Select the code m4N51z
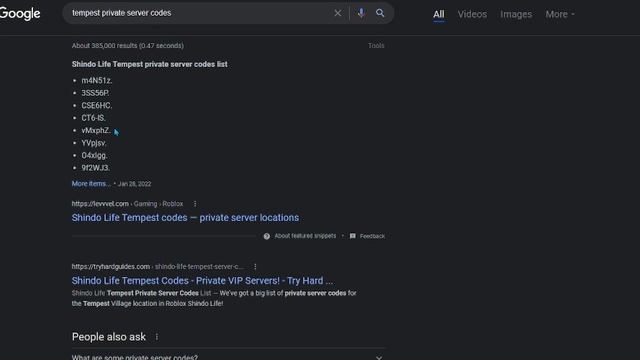The height and width of the screenshot is (360, 640). (97, 80)
